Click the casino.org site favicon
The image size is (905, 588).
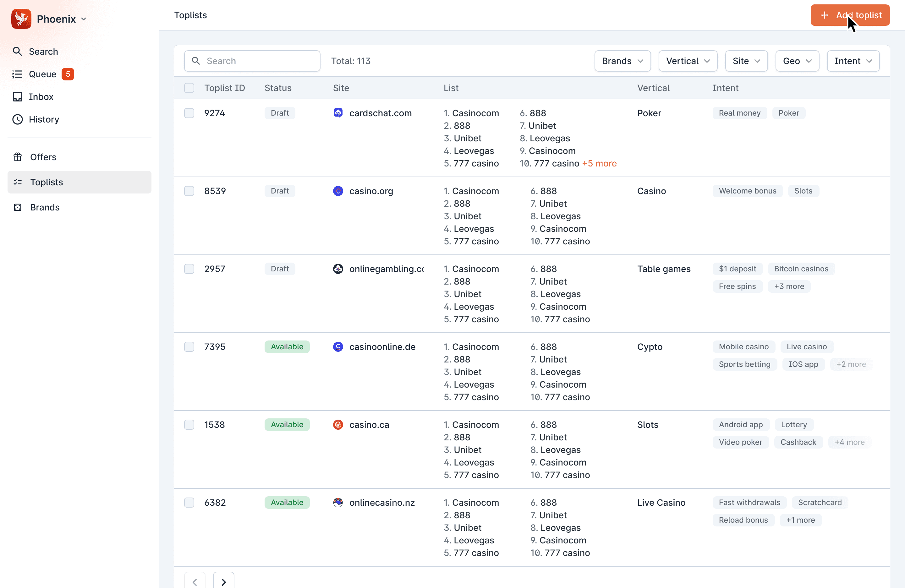click(338, 191)
